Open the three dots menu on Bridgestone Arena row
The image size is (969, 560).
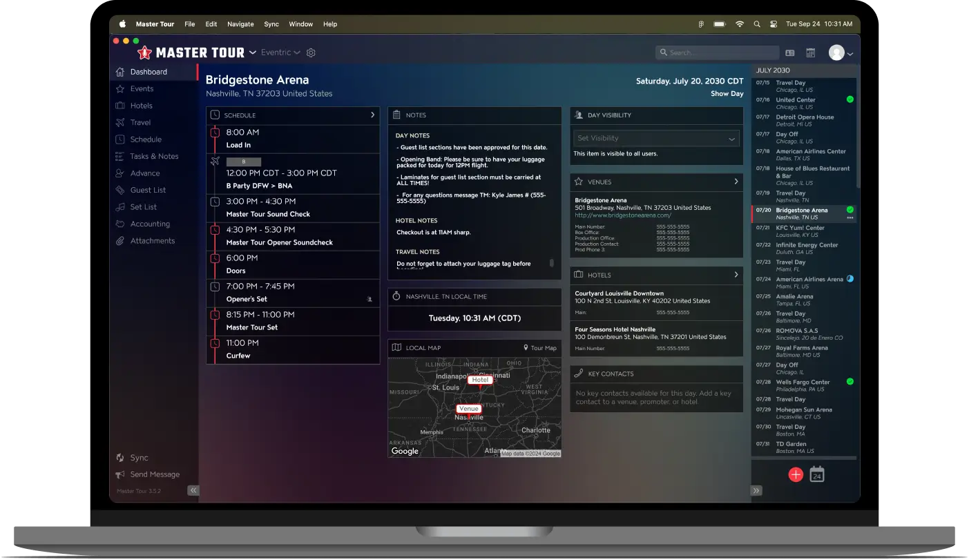[850, 218]
